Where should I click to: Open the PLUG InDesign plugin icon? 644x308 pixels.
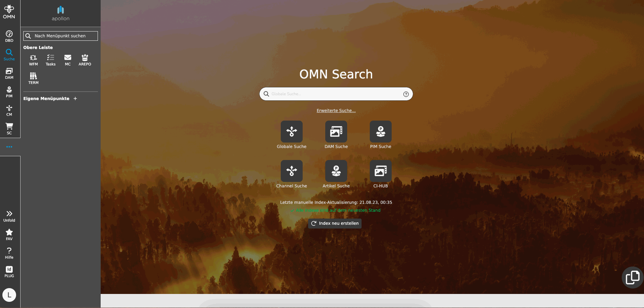(x=9, y=272)
